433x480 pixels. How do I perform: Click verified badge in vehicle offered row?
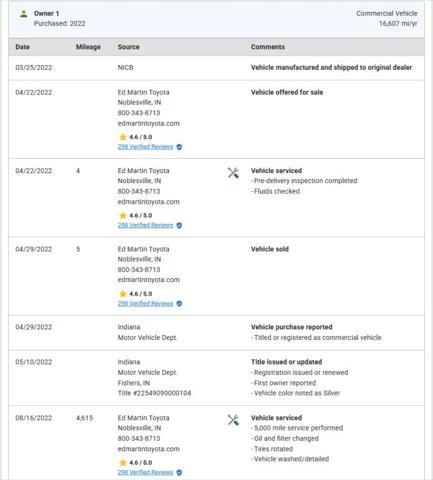tap(179, 147)
